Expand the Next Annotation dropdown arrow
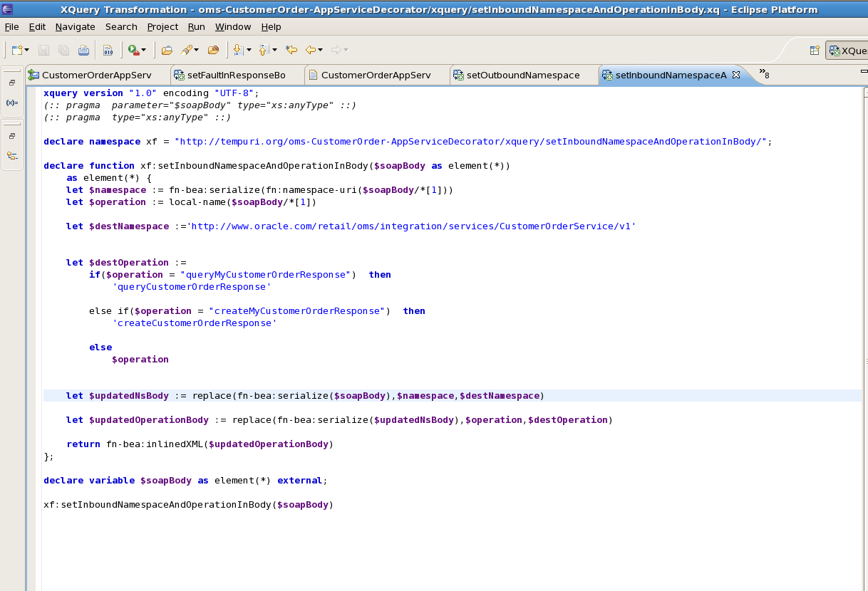Viewport: 868px width, 591px height. tap(249, 50)
